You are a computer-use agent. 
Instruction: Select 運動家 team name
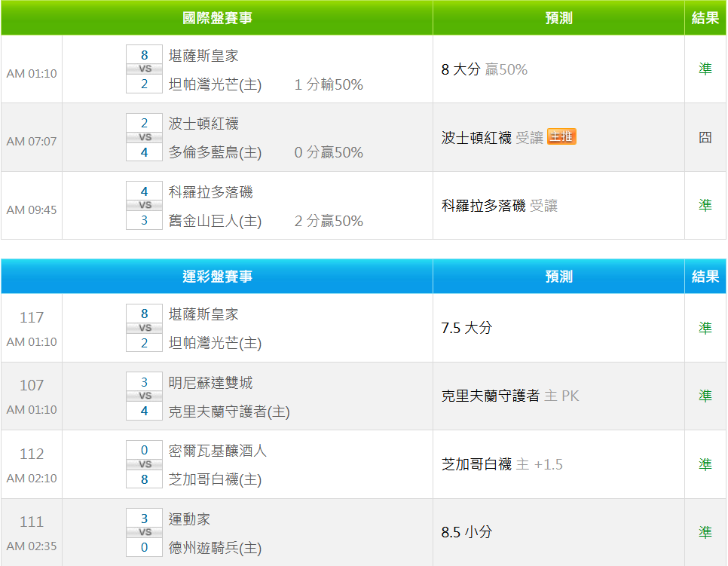[189, 519]
